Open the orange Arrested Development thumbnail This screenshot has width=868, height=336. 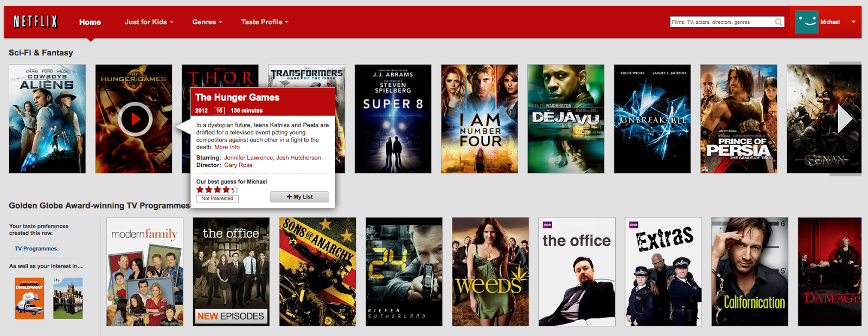pyautogui.click(x=29, y=298)
